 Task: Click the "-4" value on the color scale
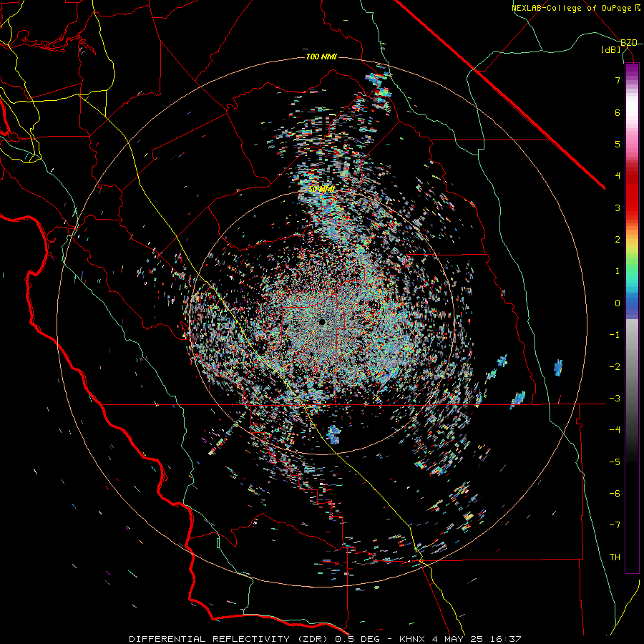(615, 430)
